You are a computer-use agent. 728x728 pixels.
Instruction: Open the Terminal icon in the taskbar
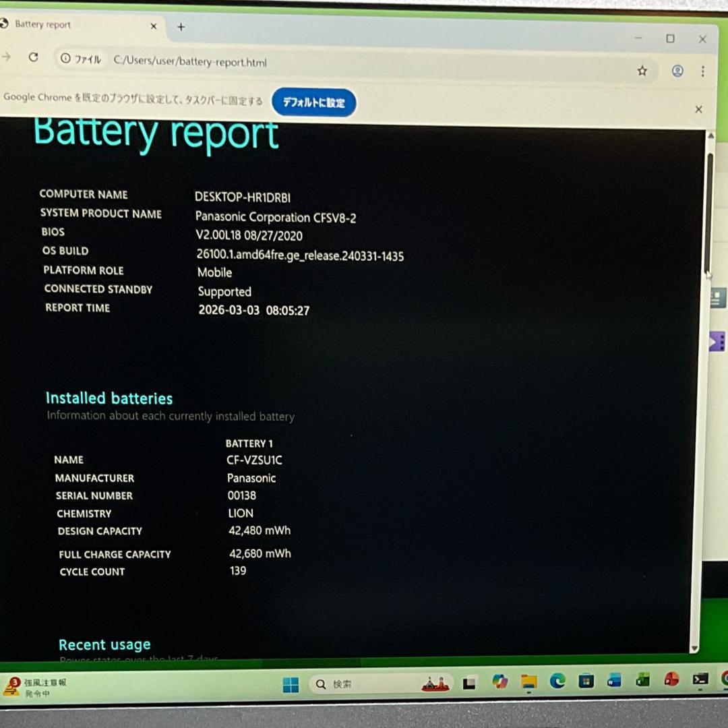pos(700,679)
